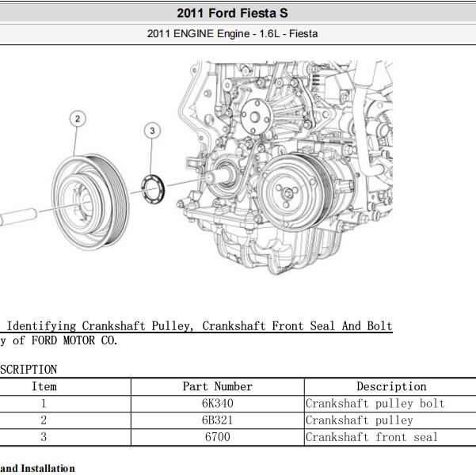Click item cell '3' in the table

pos(44,437)
